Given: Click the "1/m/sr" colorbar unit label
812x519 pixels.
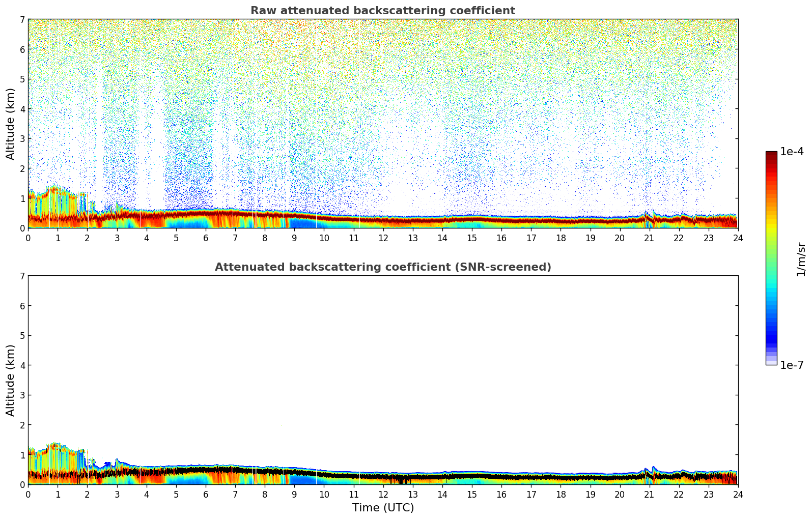Looking at the screenshot, I should [801, 259].
